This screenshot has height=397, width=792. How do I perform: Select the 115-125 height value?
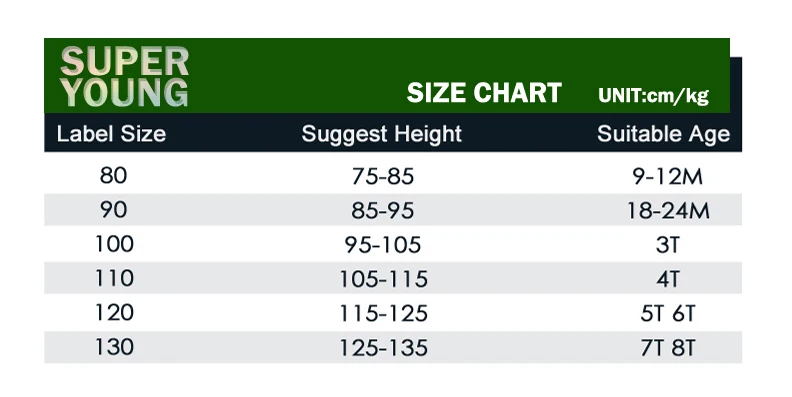383,314
